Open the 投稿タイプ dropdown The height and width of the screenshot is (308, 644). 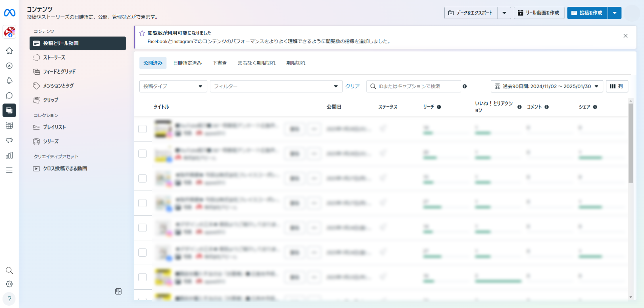[173, 86]
